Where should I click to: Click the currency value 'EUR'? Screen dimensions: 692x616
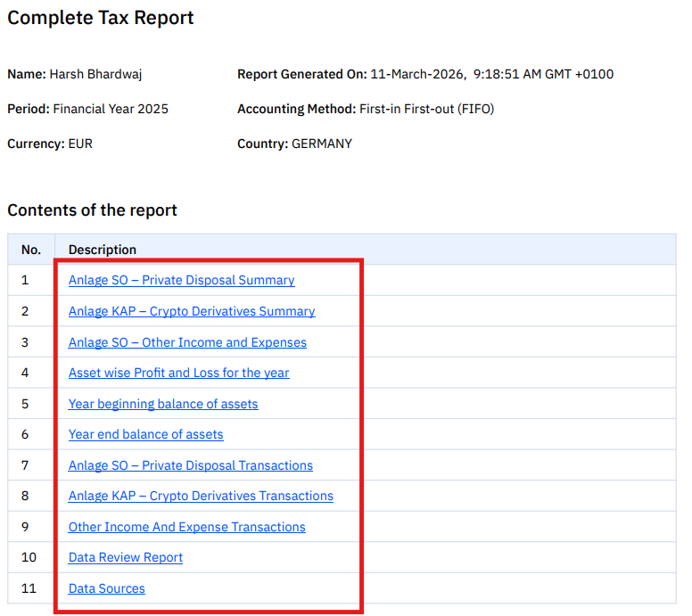tap(80, 144)
